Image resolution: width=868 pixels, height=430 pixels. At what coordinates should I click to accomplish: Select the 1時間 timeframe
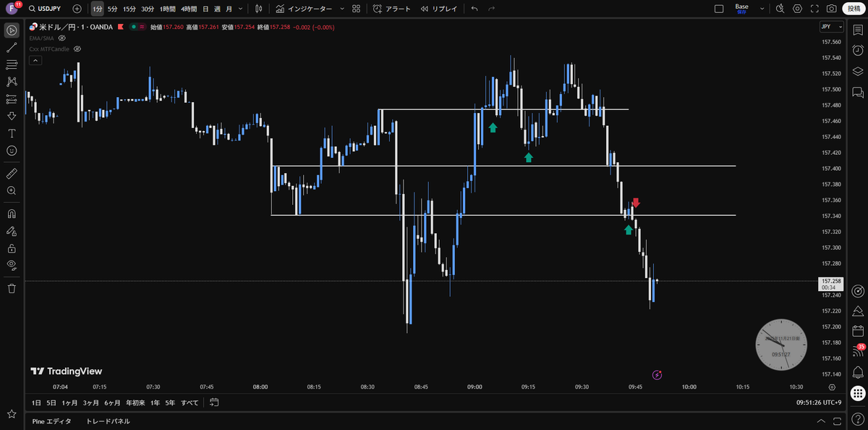pyautogui.click(x=167, y=9)
